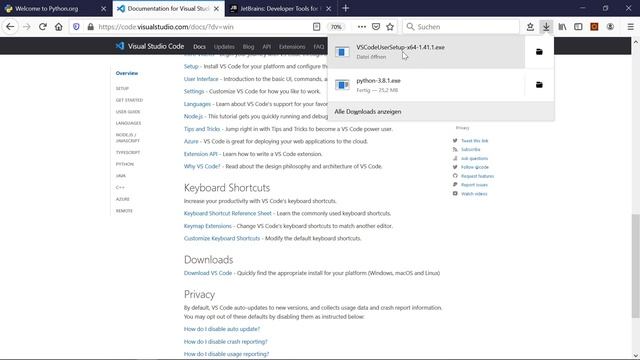Screen dimensions: 640x360
Task: Open the Firefox account icon
Action: [610, 27]
